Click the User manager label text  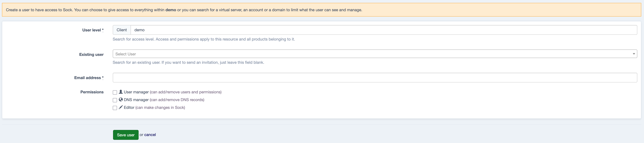(x=136, y=92)
